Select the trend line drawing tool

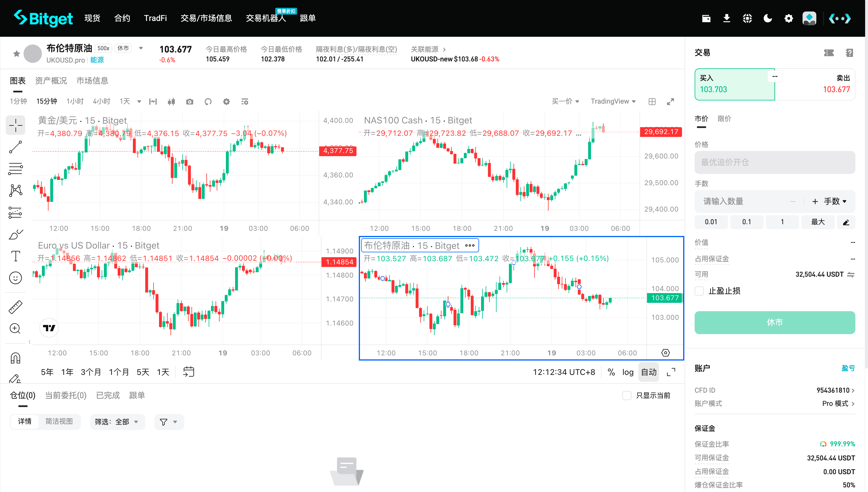(x=15, y=147)
